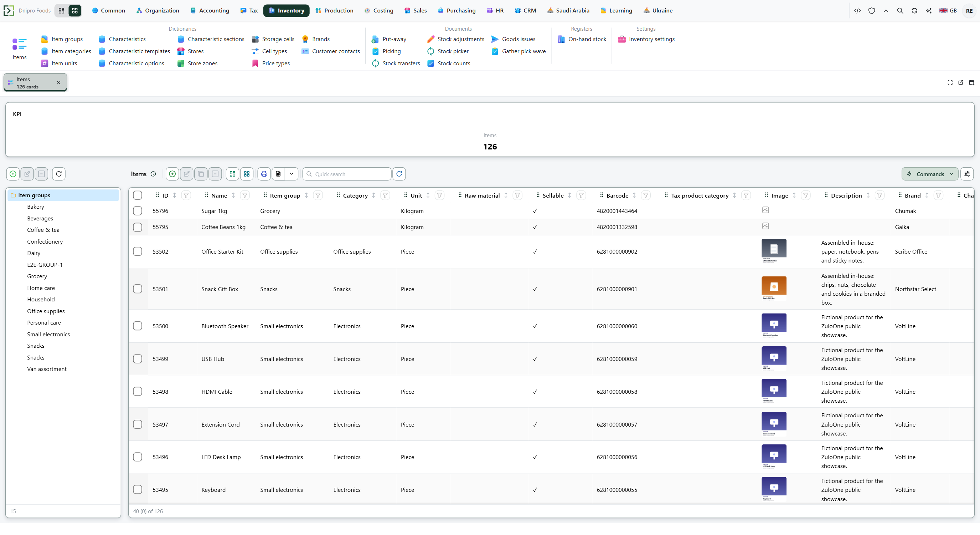Add a new item group with plus icon

[x=13, y=174]
